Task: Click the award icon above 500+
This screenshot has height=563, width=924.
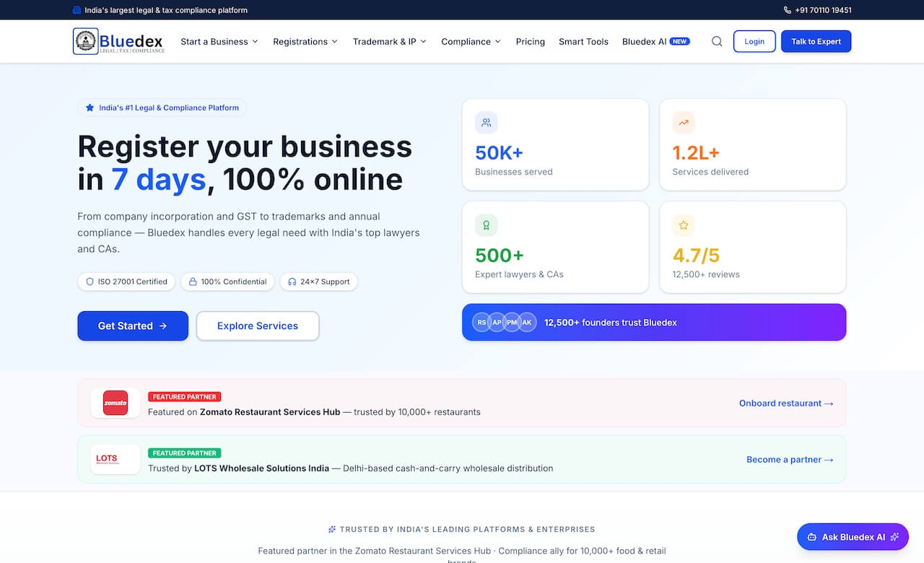Action: click(487, 225)
